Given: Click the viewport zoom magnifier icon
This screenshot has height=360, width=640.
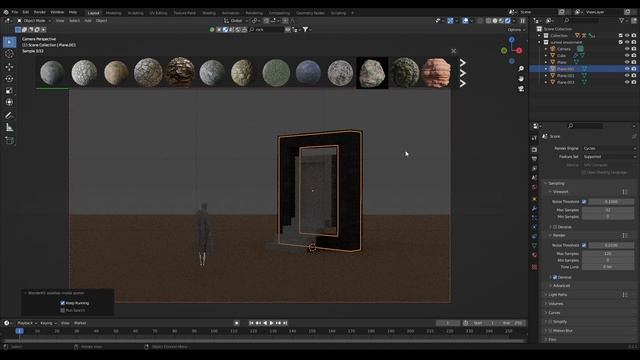Looking at the screenshot, I should pyautogui.click(x=521, y=69).
